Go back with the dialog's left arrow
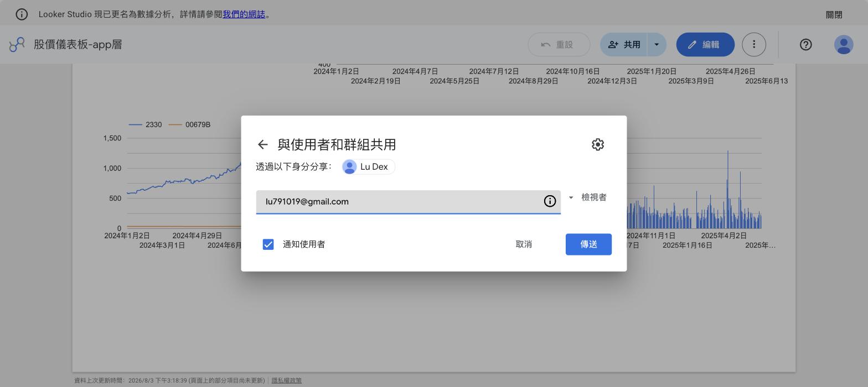868x387 pixels. coord(262,145)
